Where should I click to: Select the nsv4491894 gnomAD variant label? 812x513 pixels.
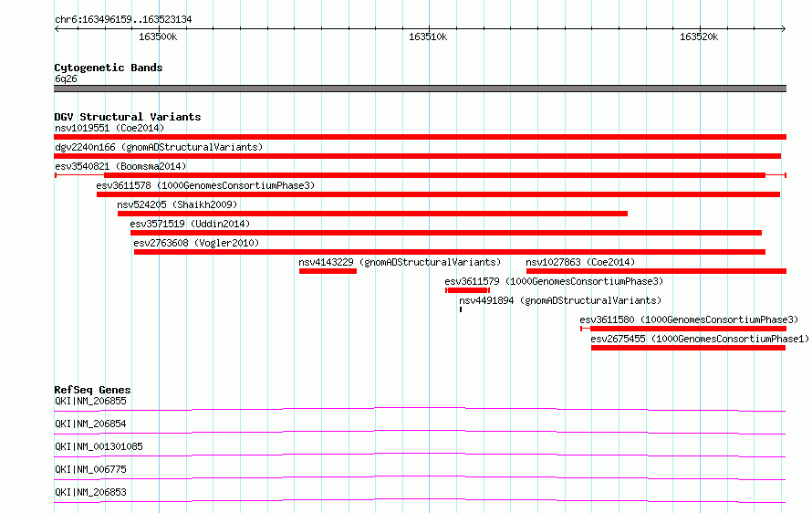point(560,300)
